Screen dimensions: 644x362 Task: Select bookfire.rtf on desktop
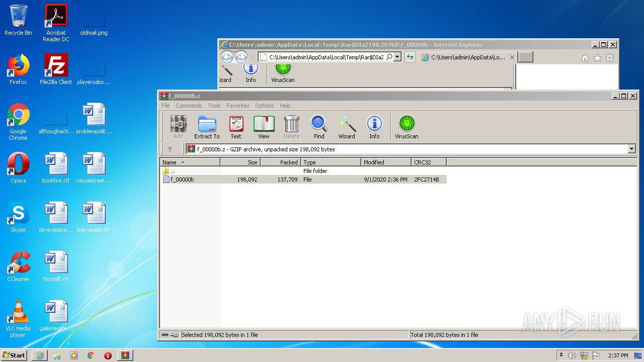(56, 168)
